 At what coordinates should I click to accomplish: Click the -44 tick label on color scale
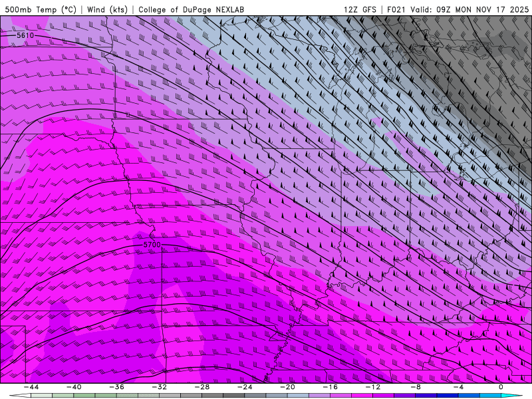point(31,387)
